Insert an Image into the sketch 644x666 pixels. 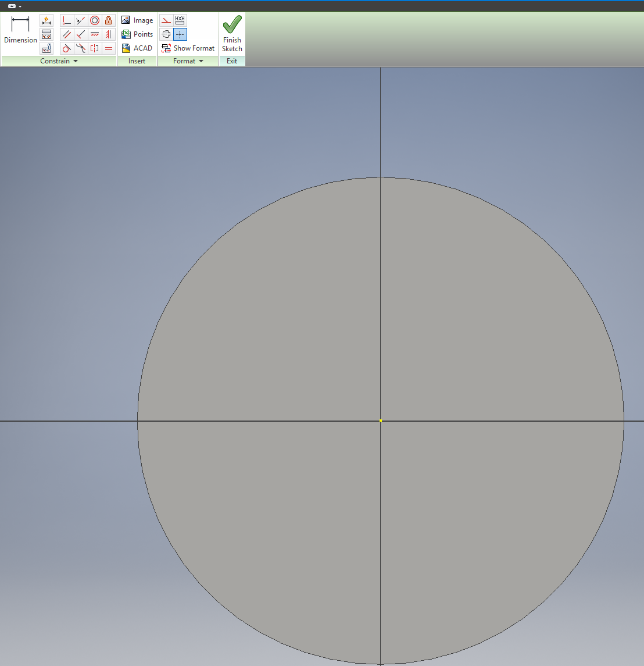137,20
